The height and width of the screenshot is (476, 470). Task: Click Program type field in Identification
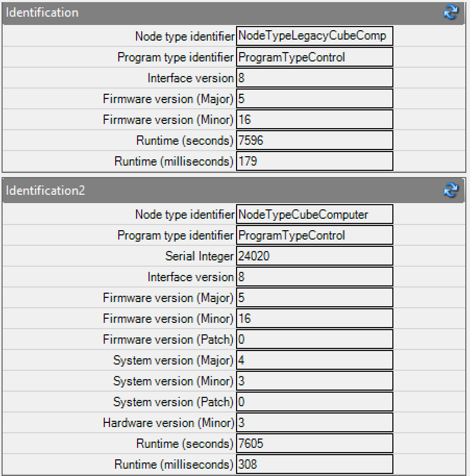coord(314,57)
